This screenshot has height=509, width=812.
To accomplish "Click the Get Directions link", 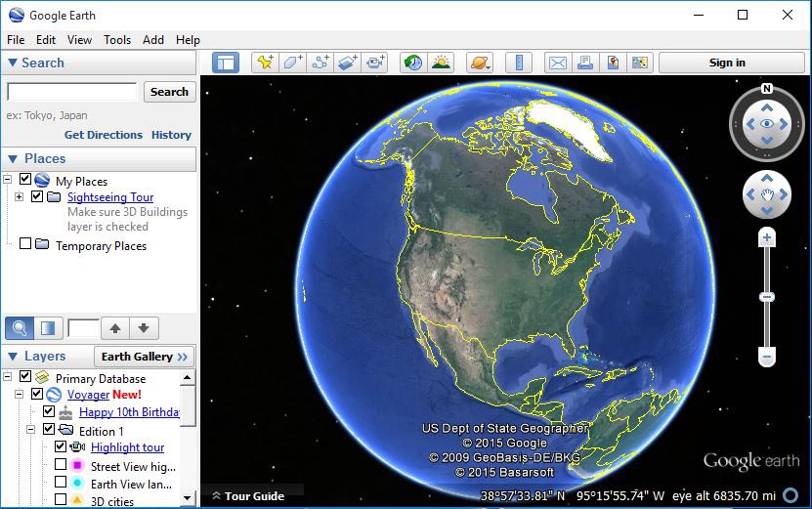I will coord(103,135).
